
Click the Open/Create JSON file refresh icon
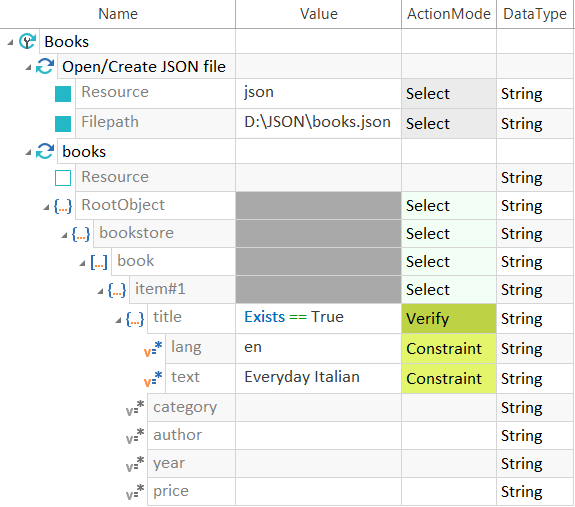tap(45, 66)
